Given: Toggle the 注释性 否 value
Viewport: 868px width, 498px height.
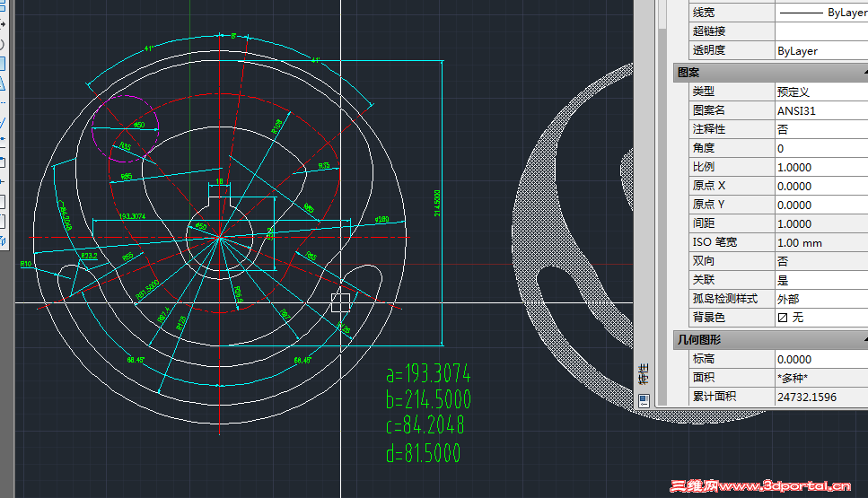Looking at the screenshot, I should [821, 129].
